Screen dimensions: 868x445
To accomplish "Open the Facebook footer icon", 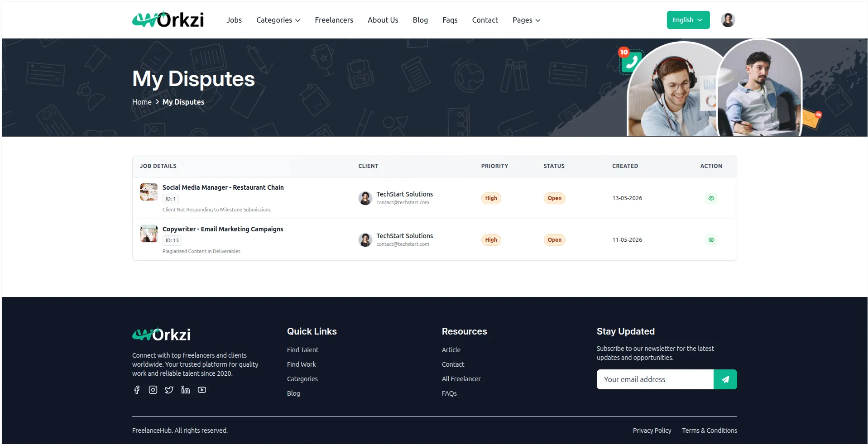I will click(137, 390).
